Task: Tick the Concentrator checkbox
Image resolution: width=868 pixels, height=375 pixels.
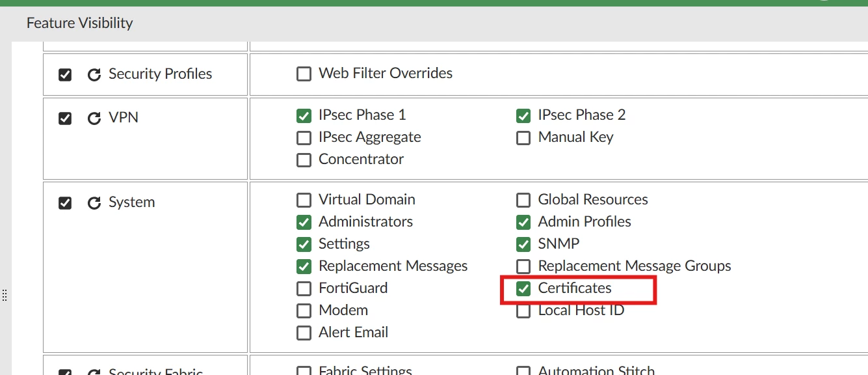Action: 304,160
